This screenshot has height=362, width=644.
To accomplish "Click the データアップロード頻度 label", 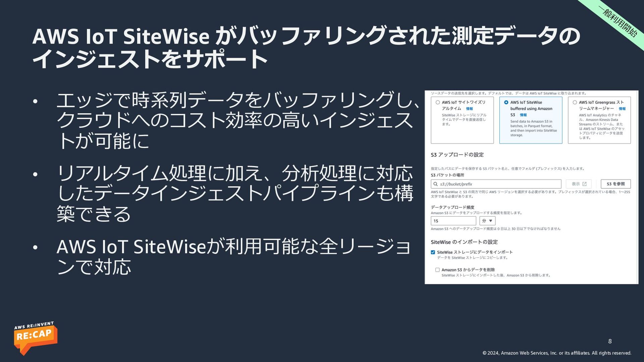I will point(452,207).
